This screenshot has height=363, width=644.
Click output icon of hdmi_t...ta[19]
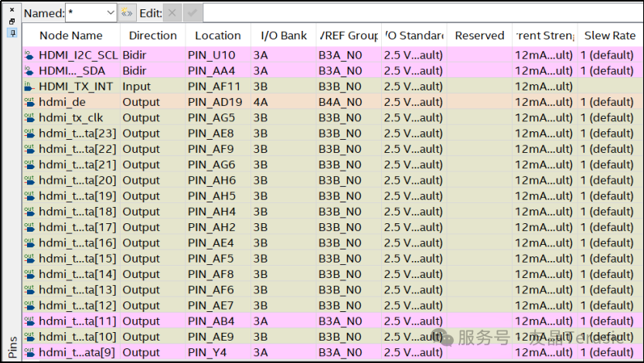point(29,195)
